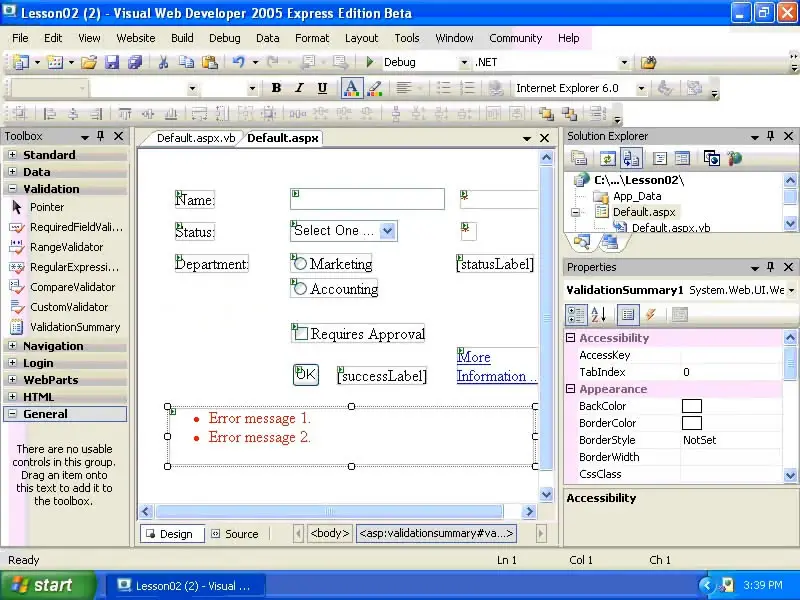Viewport: 800px width, 600px height.
Task: Select the Marketing radio button
Action: (301, 264)
